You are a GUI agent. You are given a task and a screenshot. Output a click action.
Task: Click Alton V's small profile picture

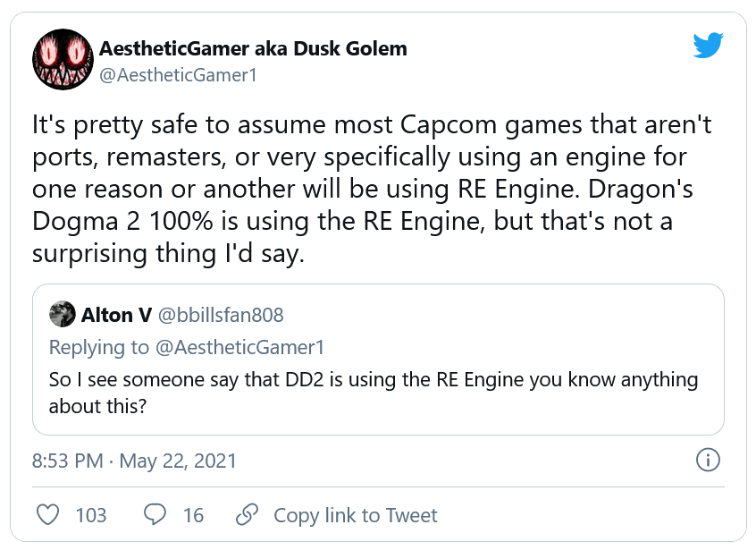(x=62, y=314)
